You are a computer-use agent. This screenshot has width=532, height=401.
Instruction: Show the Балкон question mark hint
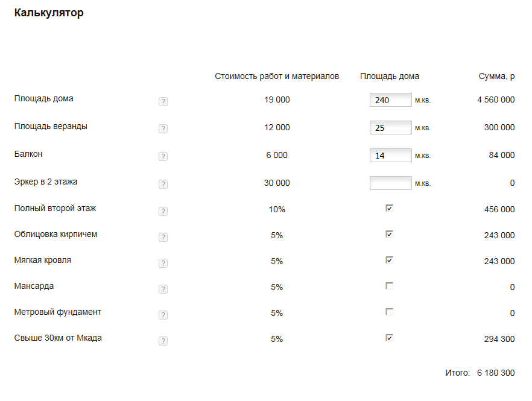click(x=163, y=156)
